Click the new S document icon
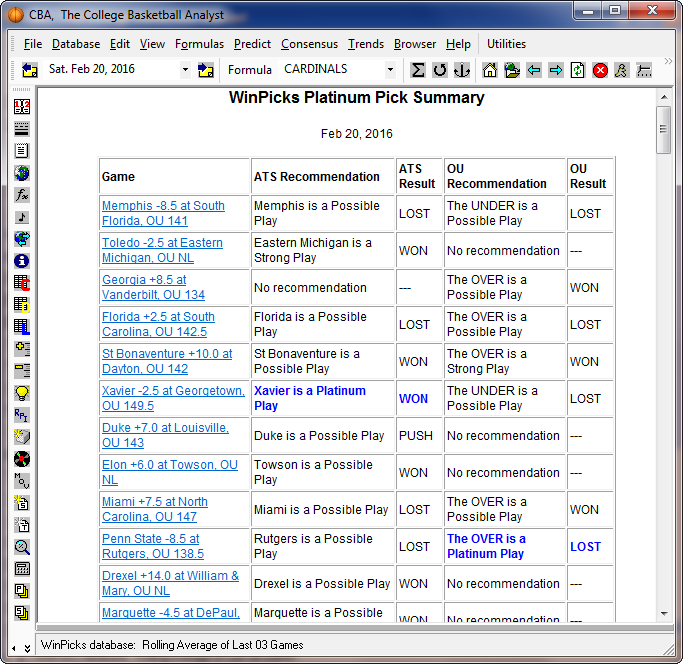 click(x=22, y=503)
